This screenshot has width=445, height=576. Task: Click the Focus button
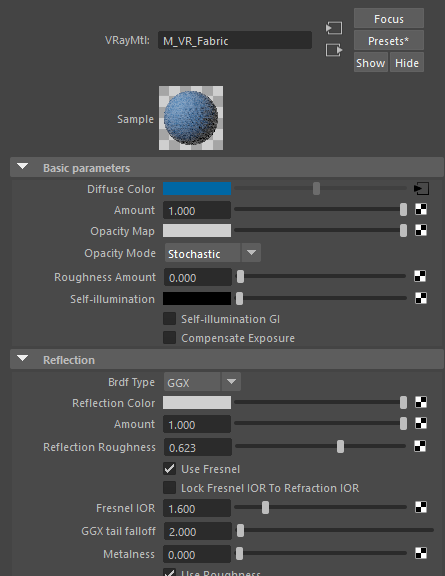[389, 19]
